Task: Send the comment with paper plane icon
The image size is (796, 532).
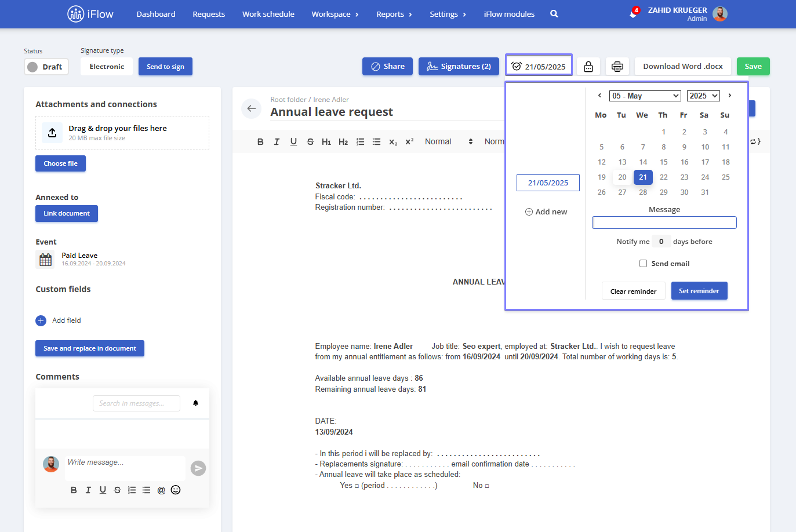Action: 198,468
